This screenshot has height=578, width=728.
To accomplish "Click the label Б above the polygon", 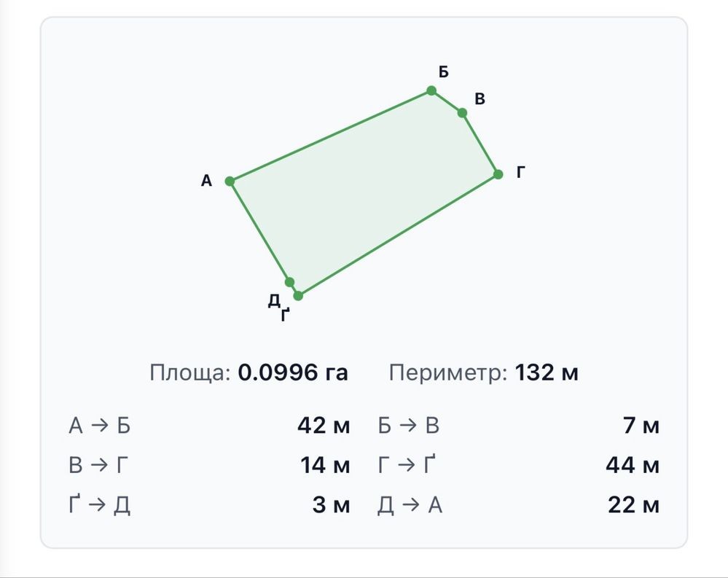I will [x=443, y=72].
